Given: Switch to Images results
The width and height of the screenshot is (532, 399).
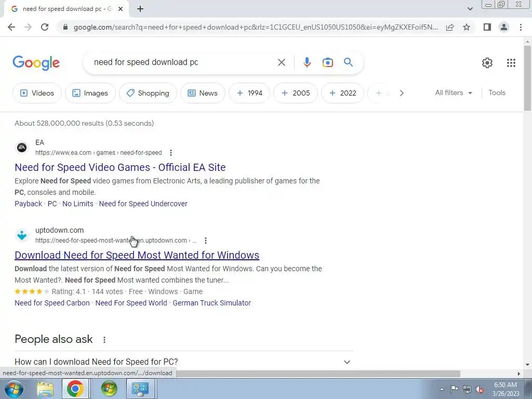Looking at the screenshot, I should 90,93.
